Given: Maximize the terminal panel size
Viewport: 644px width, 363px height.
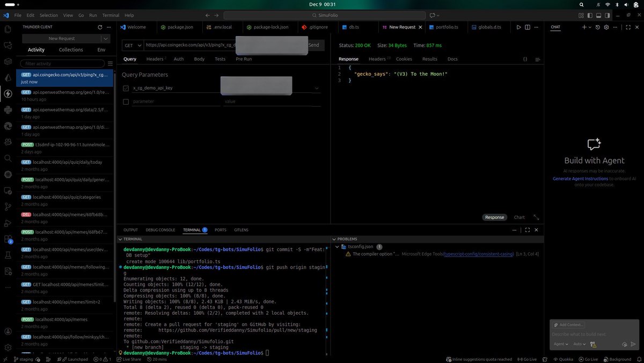Looking at the screenshot, I should coord(528,230).
